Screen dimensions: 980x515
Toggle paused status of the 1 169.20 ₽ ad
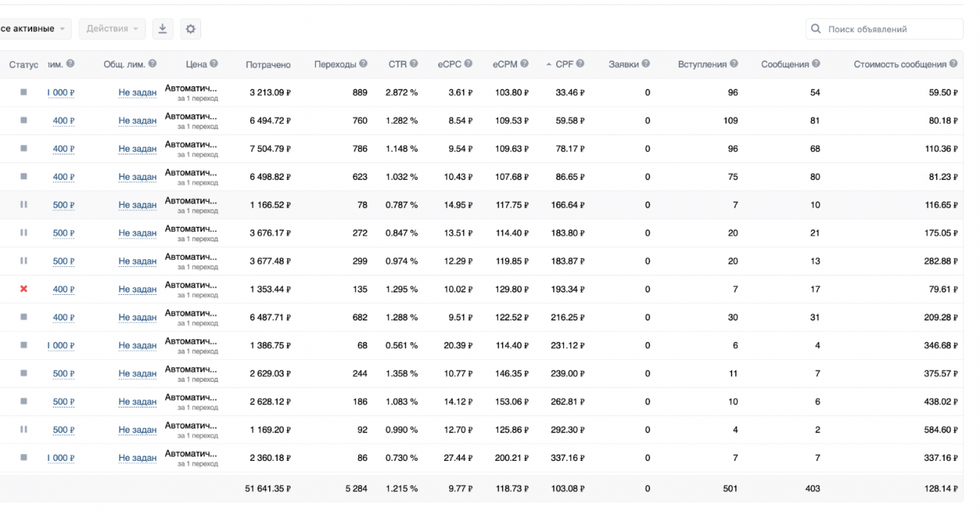click(23, 429)
